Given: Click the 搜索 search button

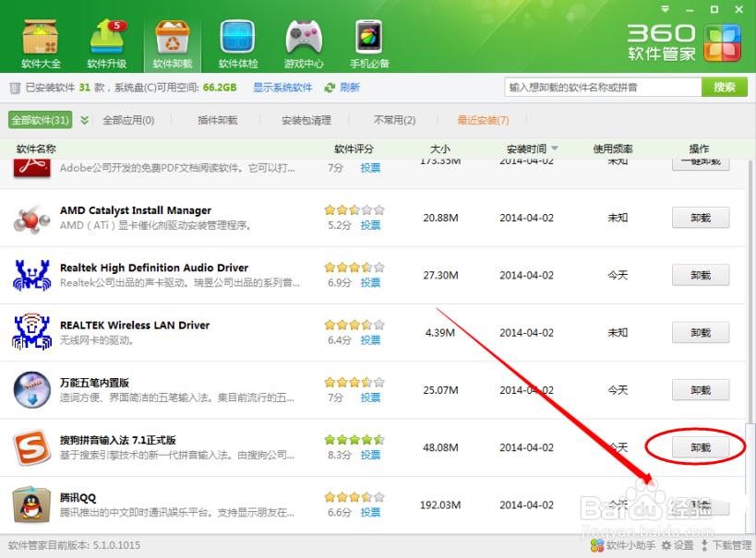Looking at the screenshot, I should tap(725, 88).
